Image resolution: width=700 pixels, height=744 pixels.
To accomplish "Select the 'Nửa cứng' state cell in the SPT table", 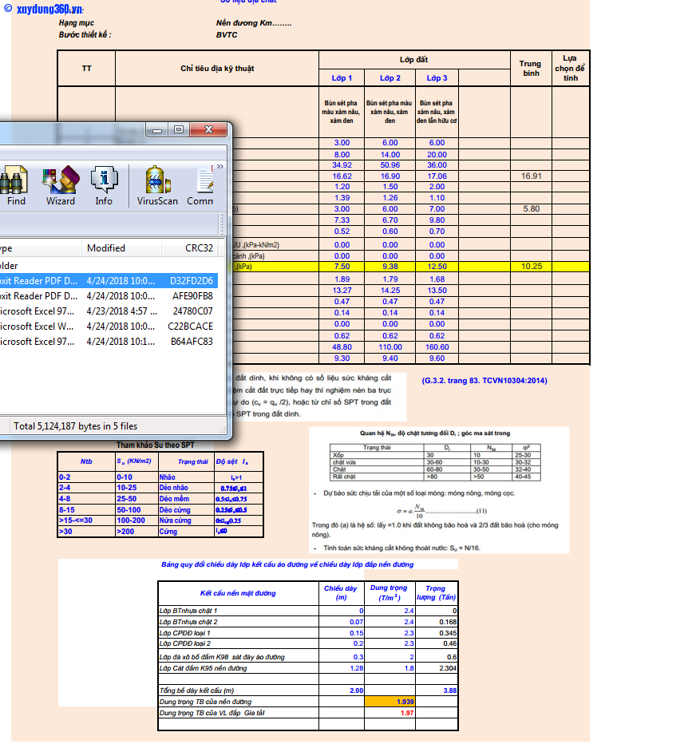I will point(186,520).
